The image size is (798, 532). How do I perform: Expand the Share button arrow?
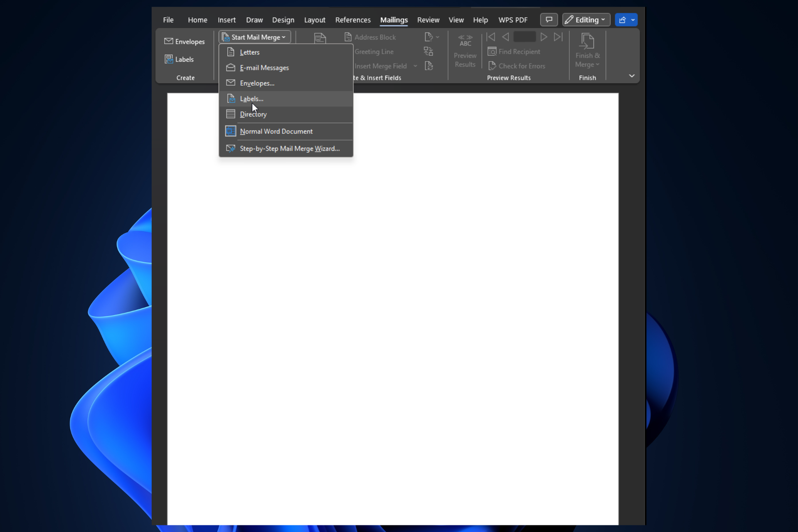click(x=633, y=20)
